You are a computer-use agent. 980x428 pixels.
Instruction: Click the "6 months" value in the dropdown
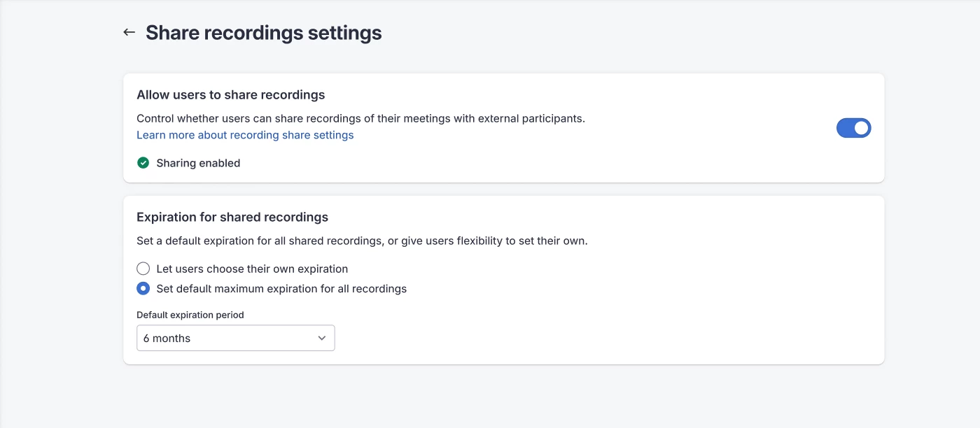coord(167,338)
